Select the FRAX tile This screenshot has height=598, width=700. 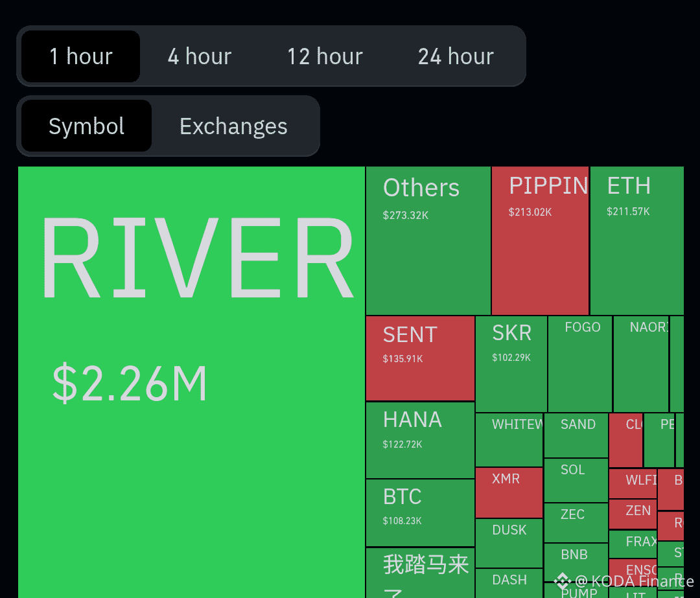(633, 544)
